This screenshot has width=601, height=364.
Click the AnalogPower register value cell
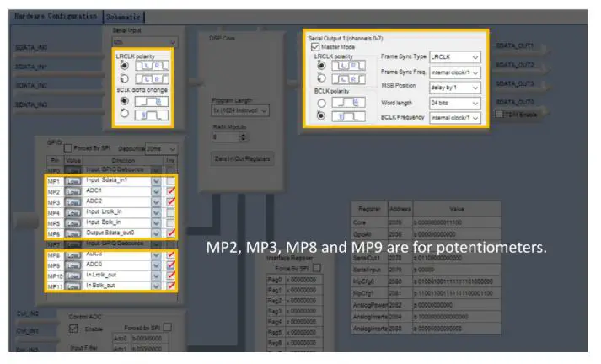tap(457, 305)
